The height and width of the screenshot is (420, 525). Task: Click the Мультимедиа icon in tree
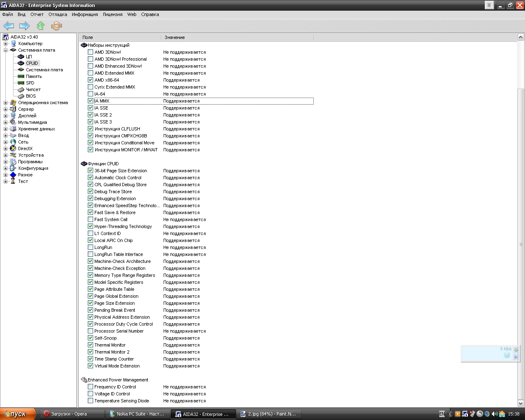13,122
